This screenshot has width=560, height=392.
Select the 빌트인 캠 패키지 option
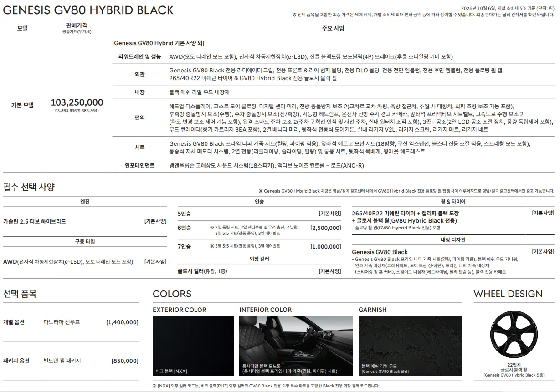tap(62, 361)
